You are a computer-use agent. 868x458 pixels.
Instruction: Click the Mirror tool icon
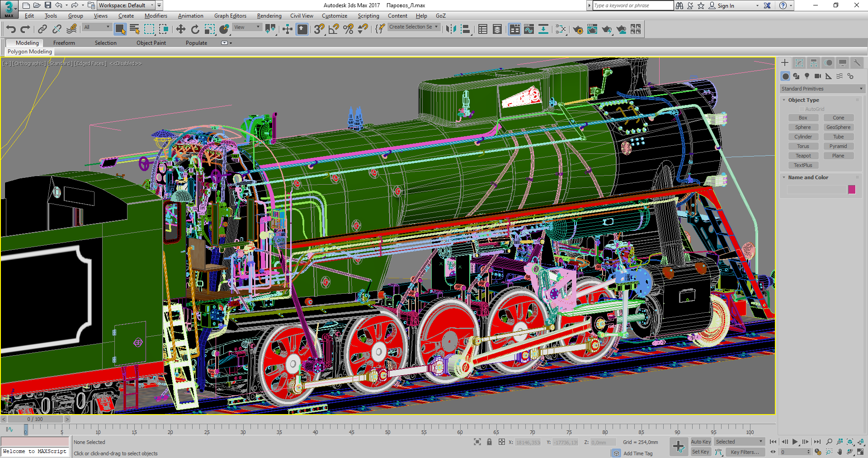click(x=451, y=29)
